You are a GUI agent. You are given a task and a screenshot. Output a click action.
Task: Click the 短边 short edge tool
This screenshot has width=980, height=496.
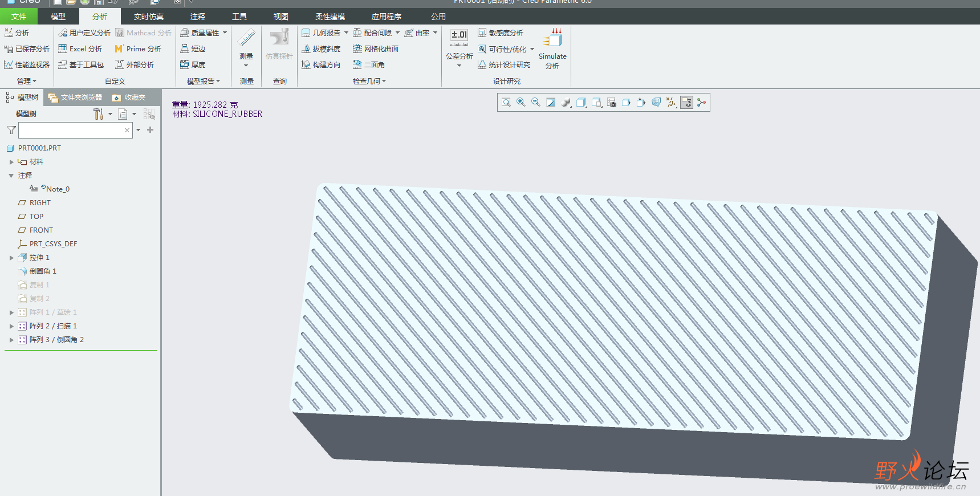tap(193, 49)
